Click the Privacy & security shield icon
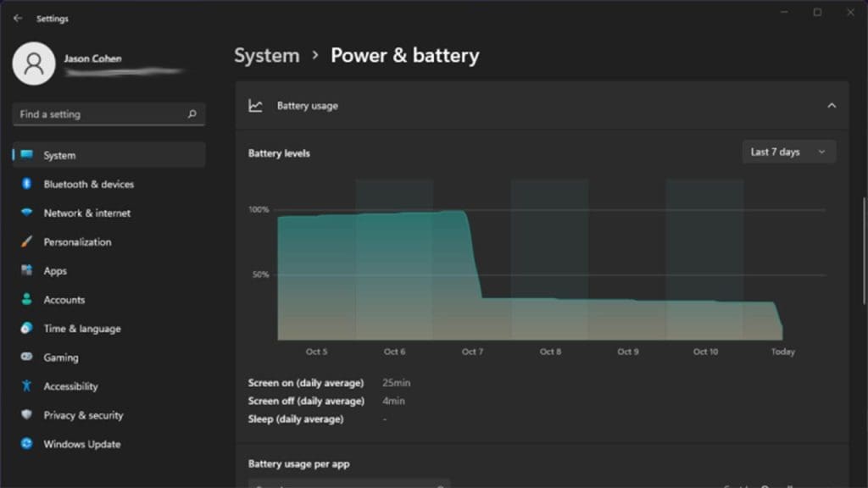 click(x=27, y=415)
